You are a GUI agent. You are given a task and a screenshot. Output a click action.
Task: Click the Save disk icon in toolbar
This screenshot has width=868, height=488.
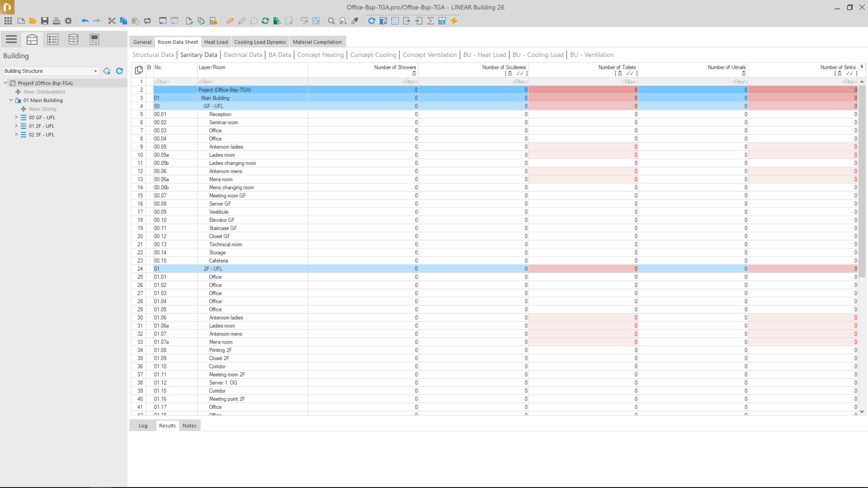tap(44, 21)
